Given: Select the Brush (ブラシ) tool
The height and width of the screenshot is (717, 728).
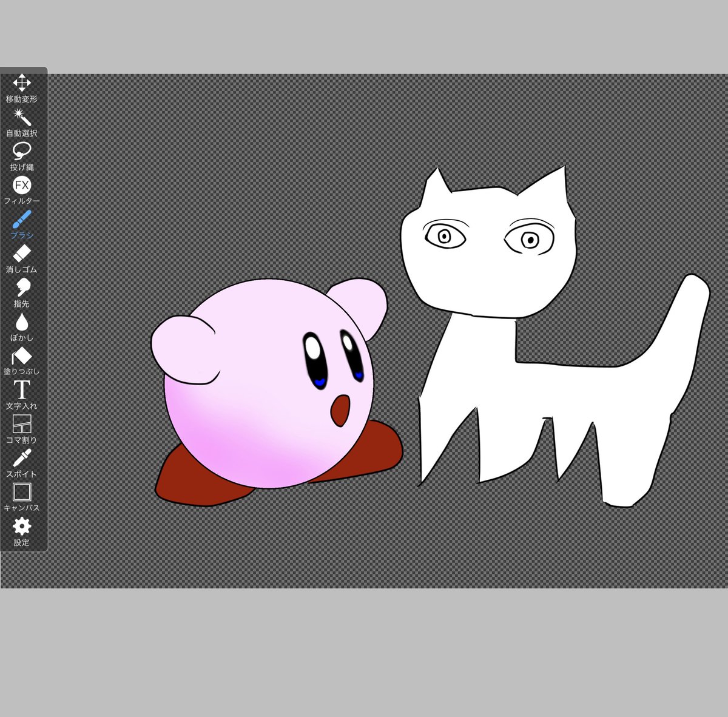Looking at the screenshot, I should [x=22, y=224].
